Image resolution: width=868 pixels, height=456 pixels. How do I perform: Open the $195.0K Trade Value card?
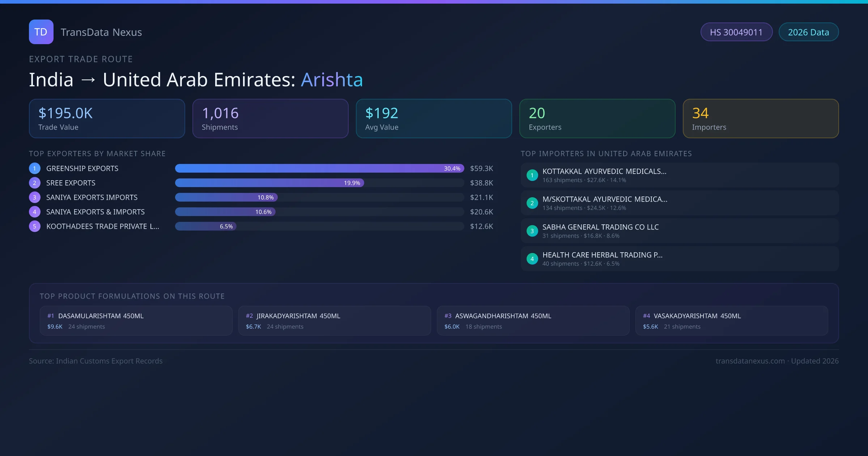[107, 119]
